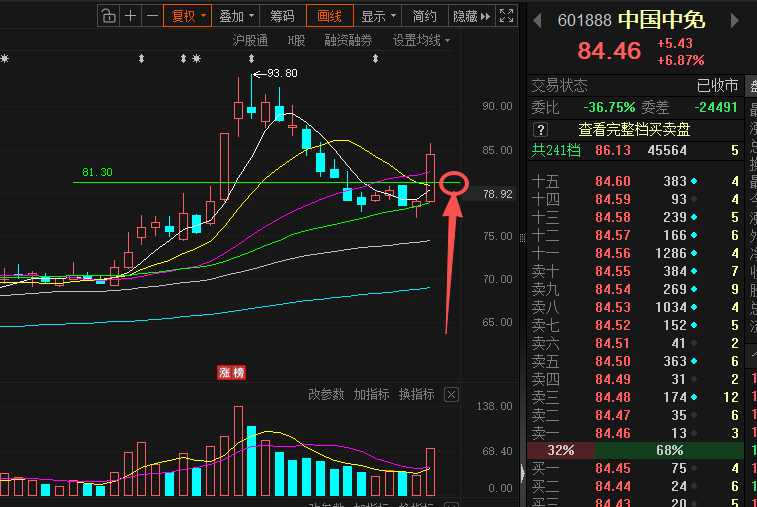757x507 pixels.
Task: Go to previous stock with left arrow
Action: pyautogui.click(x=537, y=21)
